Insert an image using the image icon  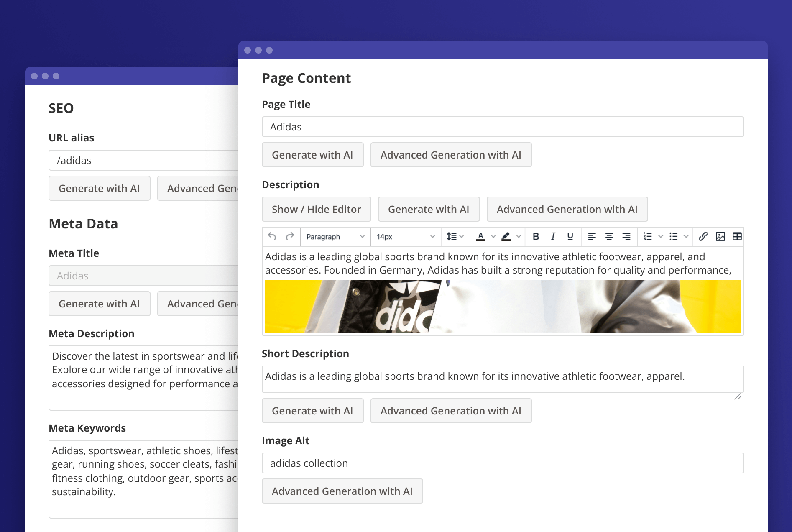pos(720,237)
